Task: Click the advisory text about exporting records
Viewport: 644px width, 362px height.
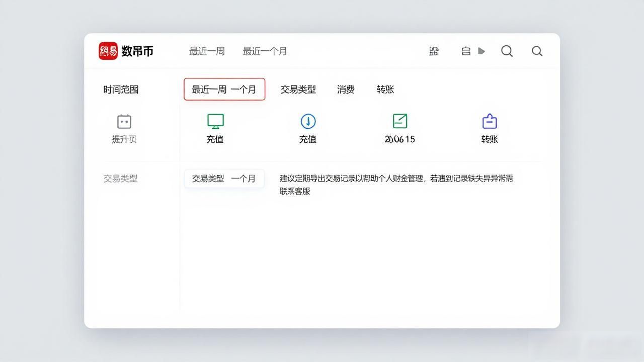Action: pyautogui.click(x=396, y=185)
